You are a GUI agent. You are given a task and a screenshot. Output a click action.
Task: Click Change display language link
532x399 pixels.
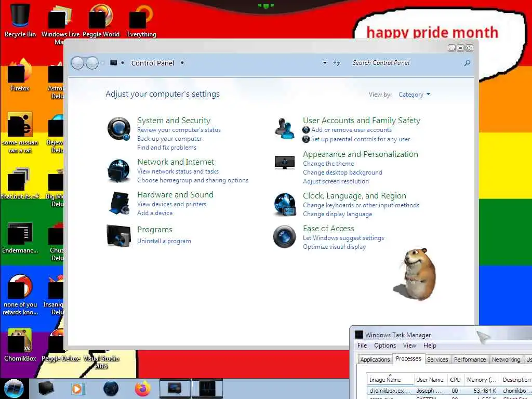(x=337, y=214)
